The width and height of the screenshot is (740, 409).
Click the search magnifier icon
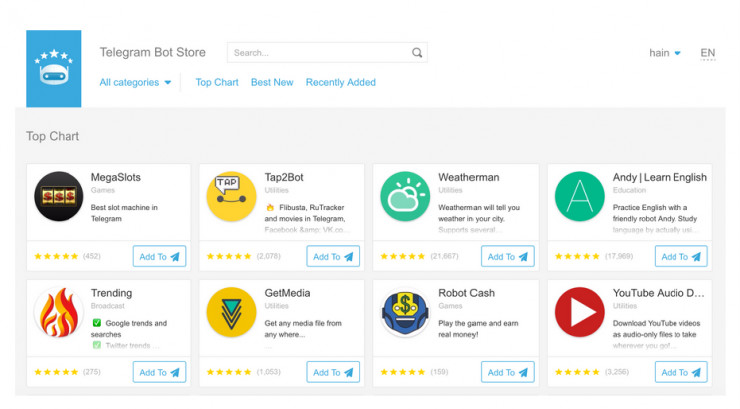[x=417, y=53]
